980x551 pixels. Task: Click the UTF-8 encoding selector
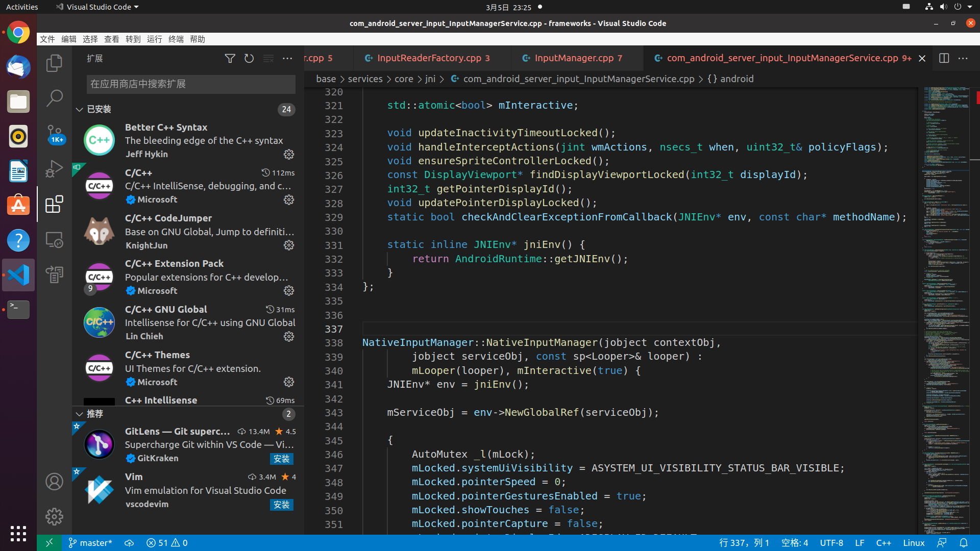point(831,543)
